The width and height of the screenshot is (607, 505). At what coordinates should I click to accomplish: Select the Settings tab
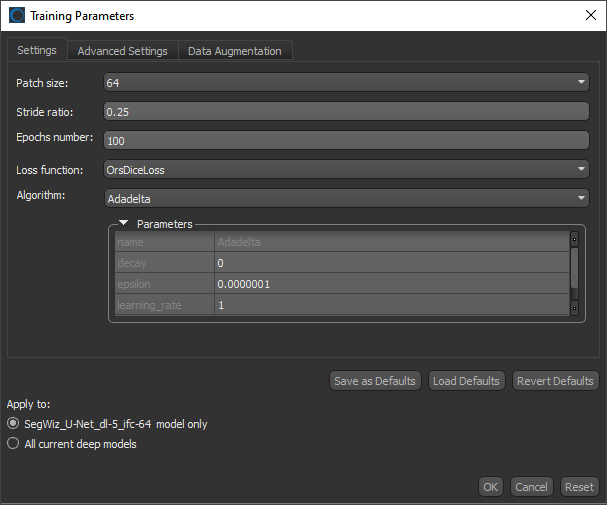[x=36, y=50]
